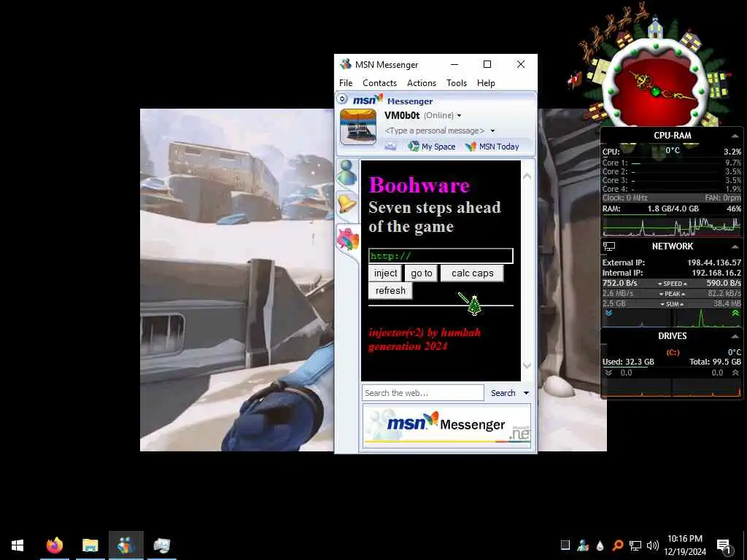The image size is (747, 560).
Task: Click the SUM label in NETWORK gadget
Action: [x=672, y=304]
